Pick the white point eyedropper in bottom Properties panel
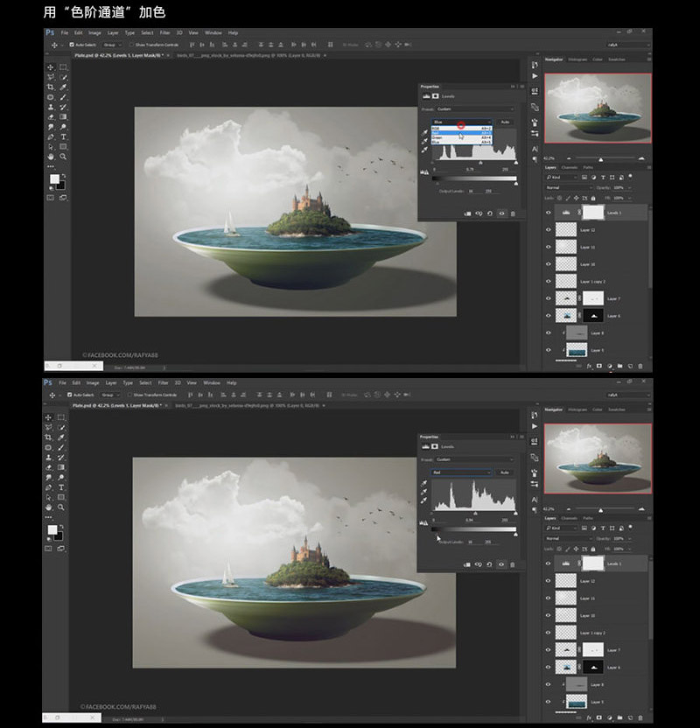Screen dimensions: 700x728 click(424, 500)
